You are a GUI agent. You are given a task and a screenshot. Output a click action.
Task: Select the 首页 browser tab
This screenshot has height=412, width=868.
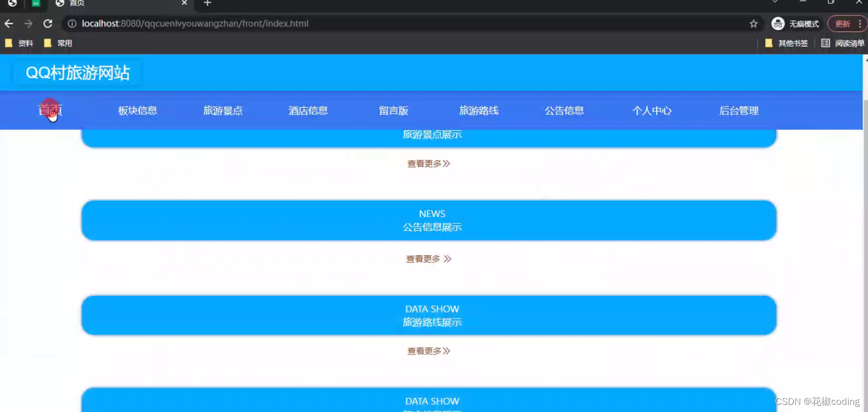121,3
